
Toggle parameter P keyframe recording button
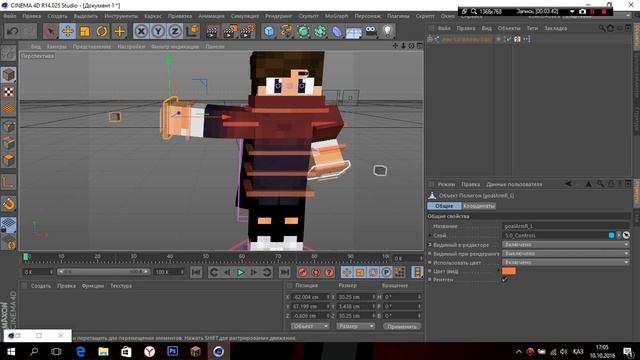coord(386,272)
